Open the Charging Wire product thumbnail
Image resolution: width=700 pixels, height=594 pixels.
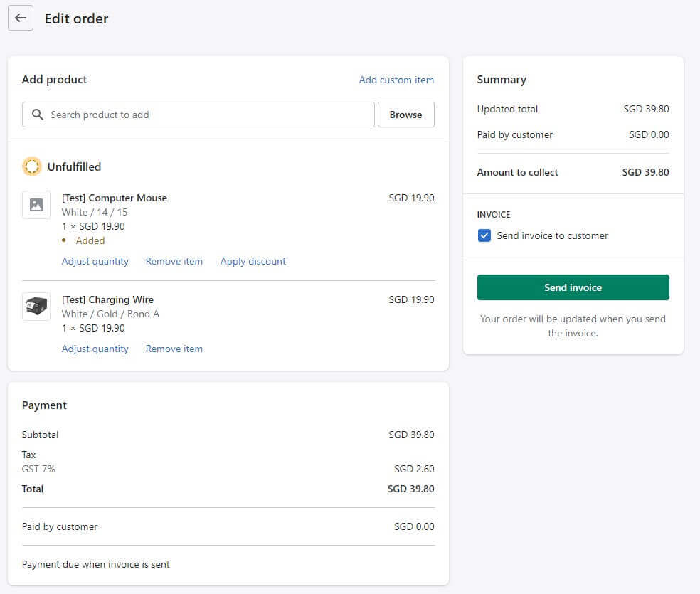(36, 307)
